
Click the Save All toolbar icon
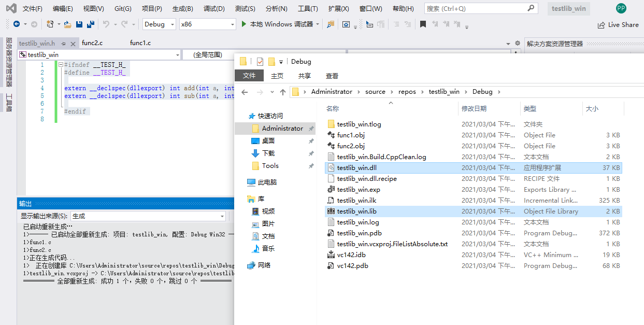point(91,24)
